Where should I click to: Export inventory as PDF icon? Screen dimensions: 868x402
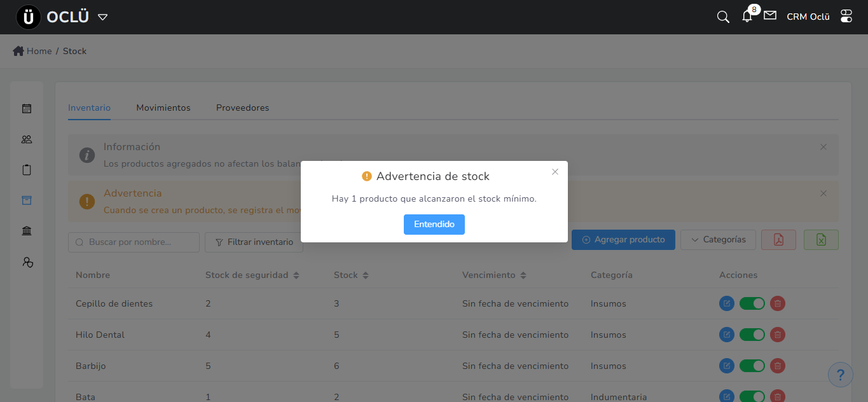(778, 240)
